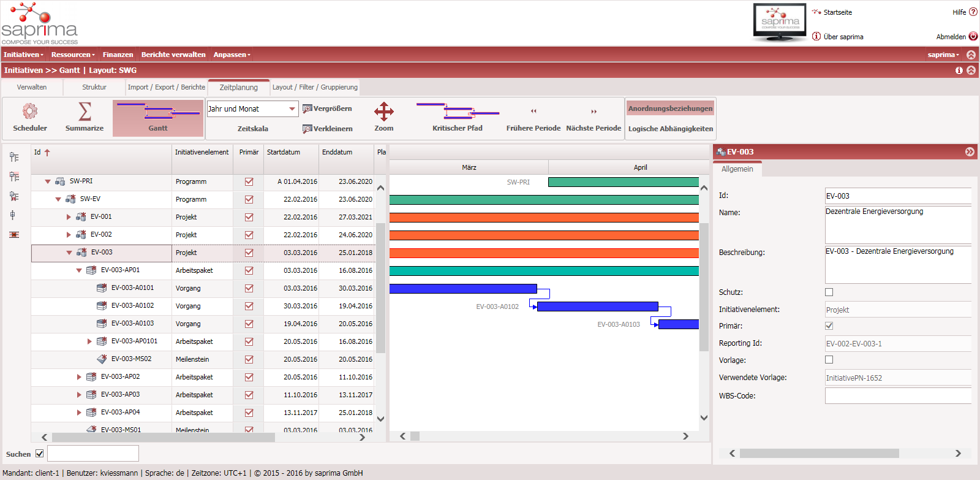Open the Jahr und Monat dropdown
Screen dimensions: 980x480
[x=292, y=109]
